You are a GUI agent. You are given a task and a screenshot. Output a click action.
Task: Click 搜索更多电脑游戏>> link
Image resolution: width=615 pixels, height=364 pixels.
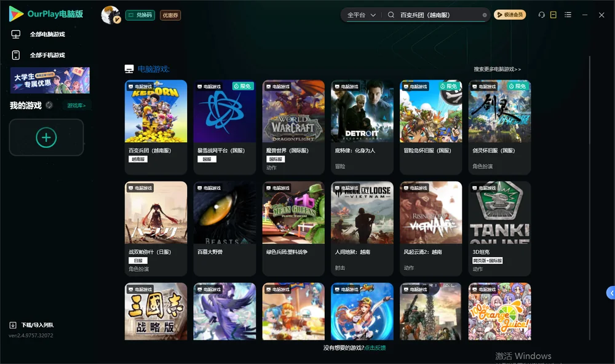pos(497,69)
